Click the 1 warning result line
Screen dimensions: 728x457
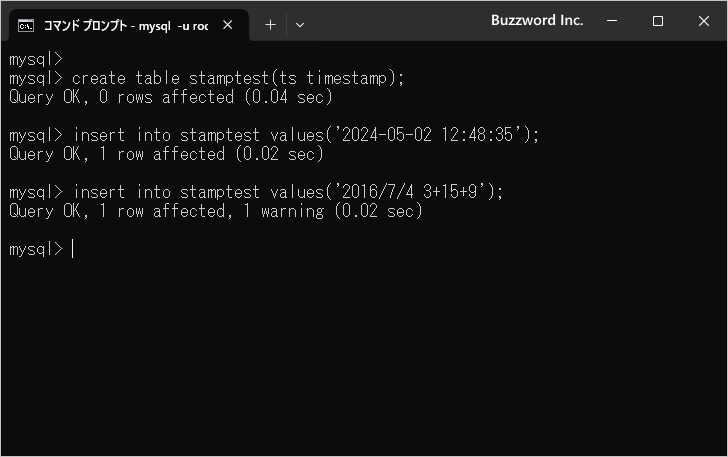(x=215, y=211)
